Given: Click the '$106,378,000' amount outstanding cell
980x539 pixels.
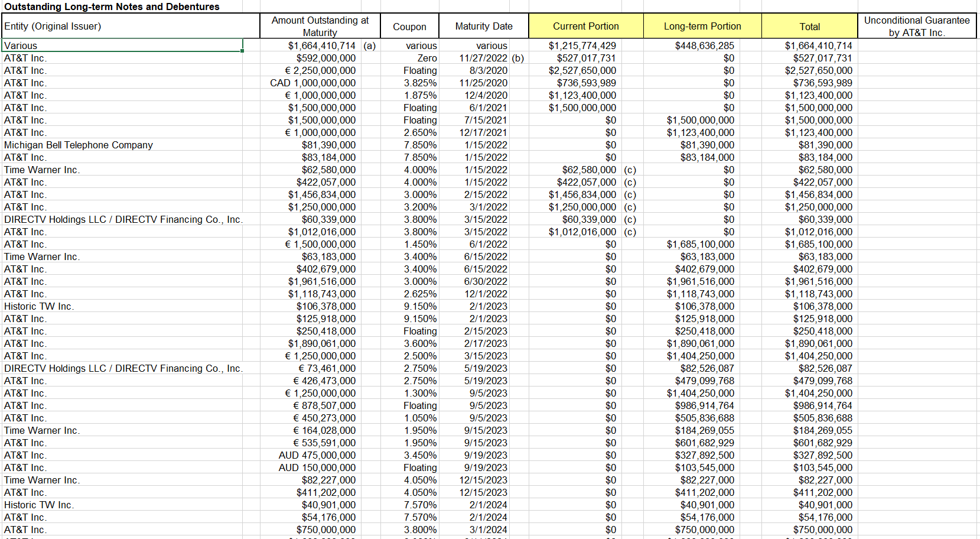Looking at the screenshot, I should pos(310,306).
